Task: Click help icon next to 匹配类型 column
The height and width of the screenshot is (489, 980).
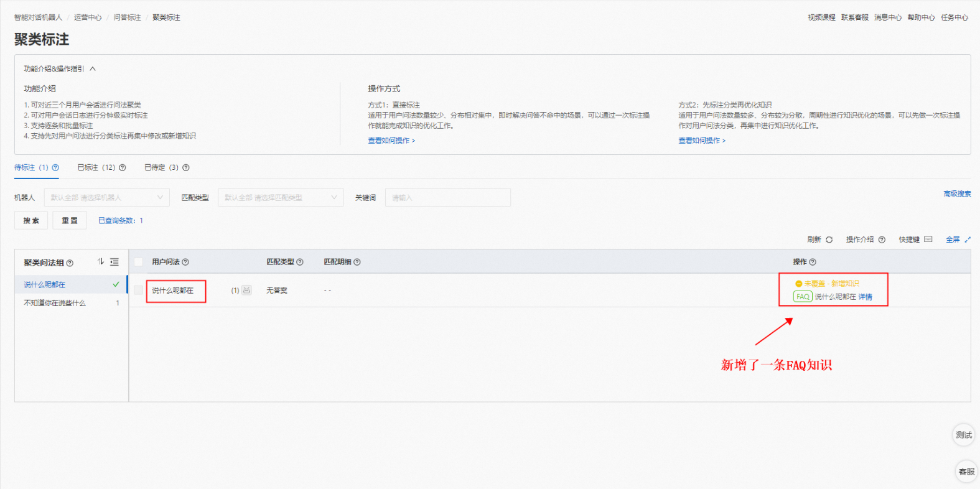Action: [x=300, y=262]
